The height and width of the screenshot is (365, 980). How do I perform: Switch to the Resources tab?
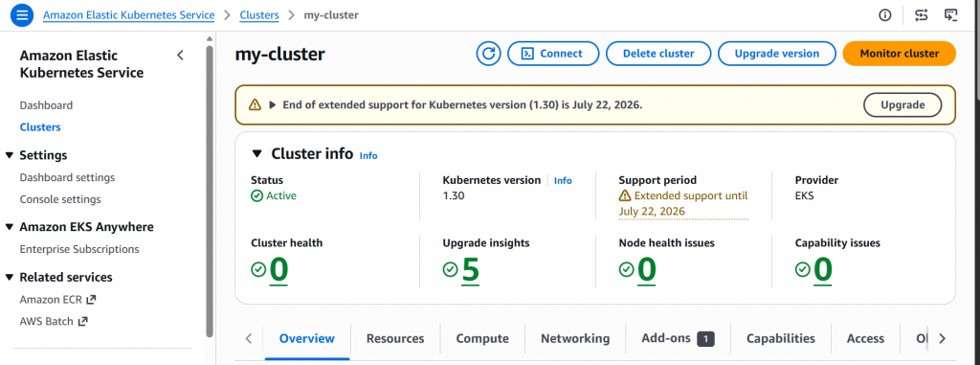[395, 339]
